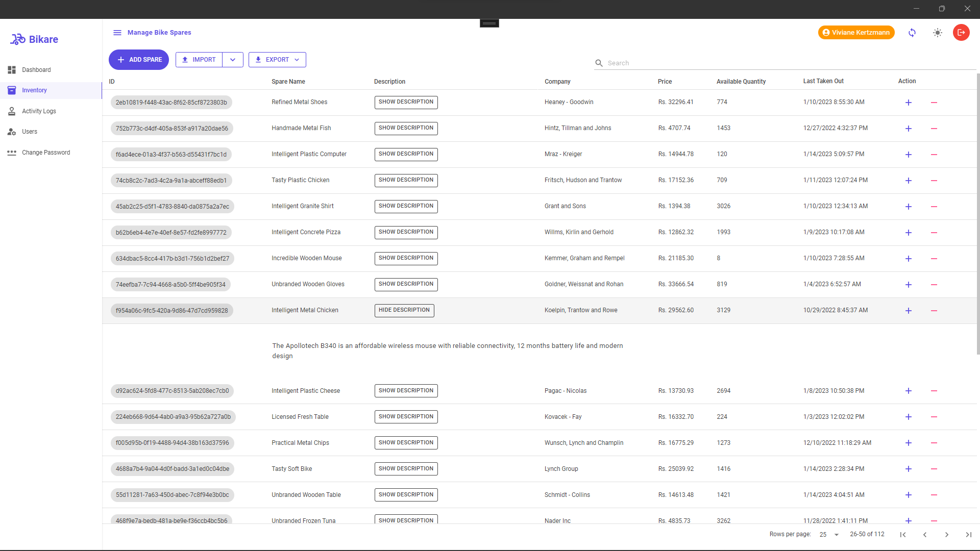Viewport: 980px width, 551px height.
Task: Show description for Refined Metal Shoes
Action: [x=406, y=102]
